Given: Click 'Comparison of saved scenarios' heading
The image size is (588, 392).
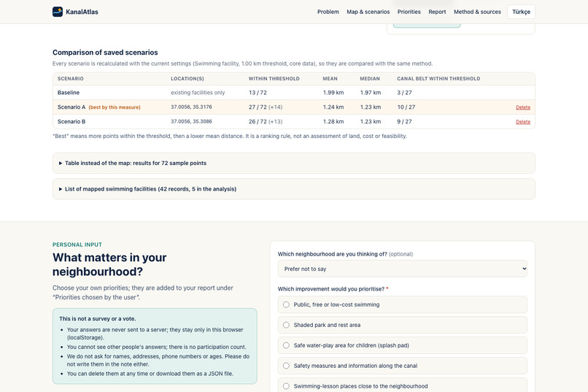Looking at the screenshot, I should pos(105,53).
